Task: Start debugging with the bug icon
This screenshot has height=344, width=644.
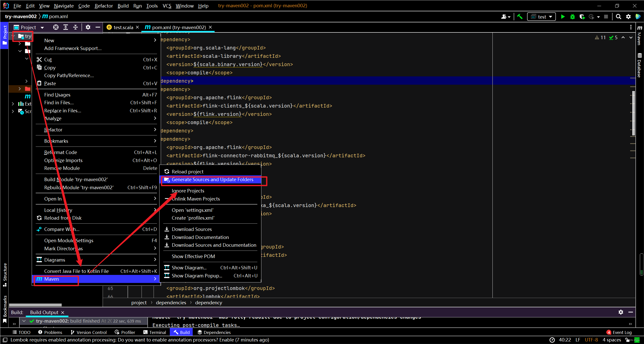Action: pyautogui.click(x=573, y=17)
